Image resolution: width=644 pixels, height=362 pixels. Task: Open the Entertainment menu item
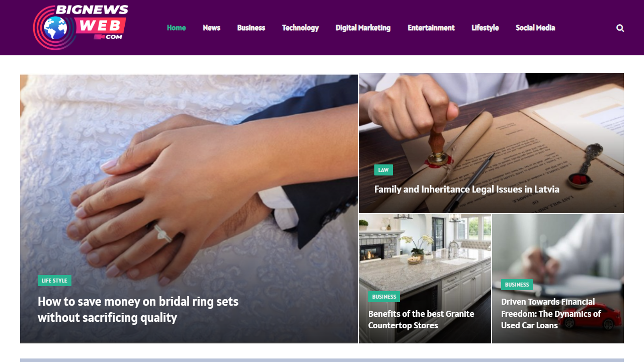coord(431,28)
